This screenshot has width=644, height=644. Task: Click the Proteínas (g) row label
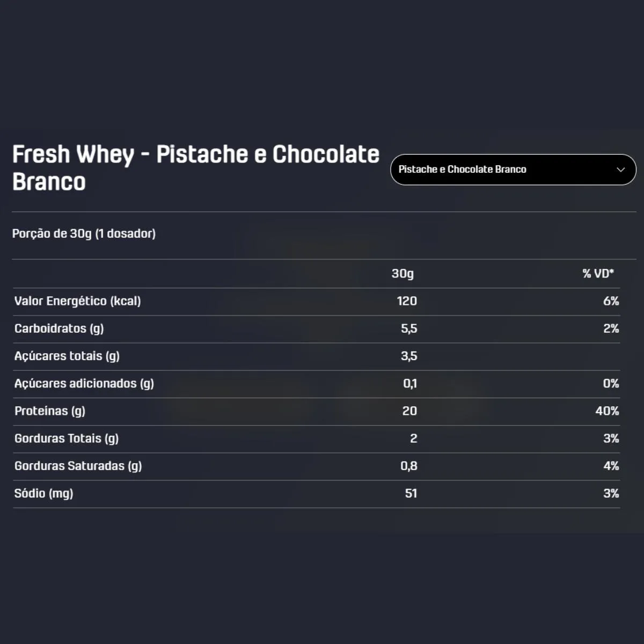pos(50,411)
